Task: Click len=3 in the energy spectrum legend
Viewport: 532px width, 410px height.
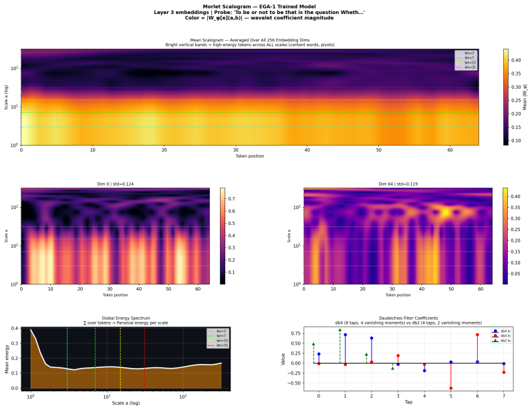Action: click(218, 331)
